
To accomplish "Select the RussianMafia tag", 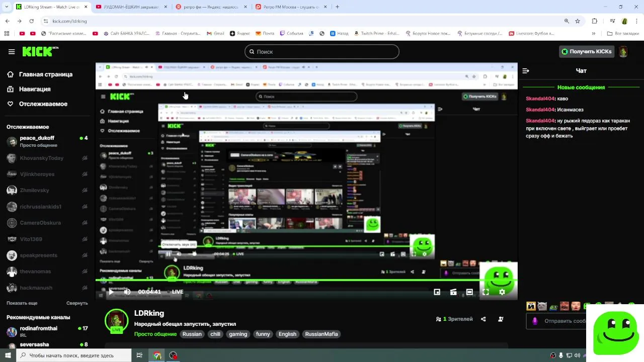I will tap(322, 334).
